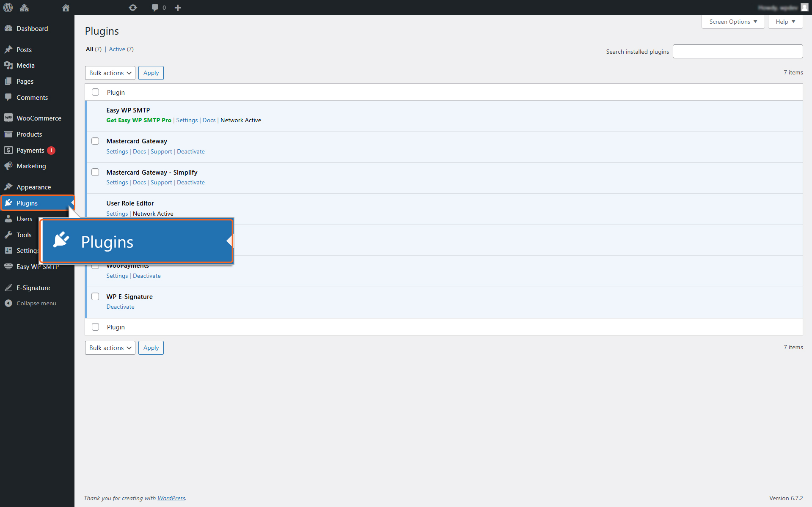Image resolution: width=812 pixels, height=507 pixels.
Task: Click the plus New content icon
Action: coord(178,8)
